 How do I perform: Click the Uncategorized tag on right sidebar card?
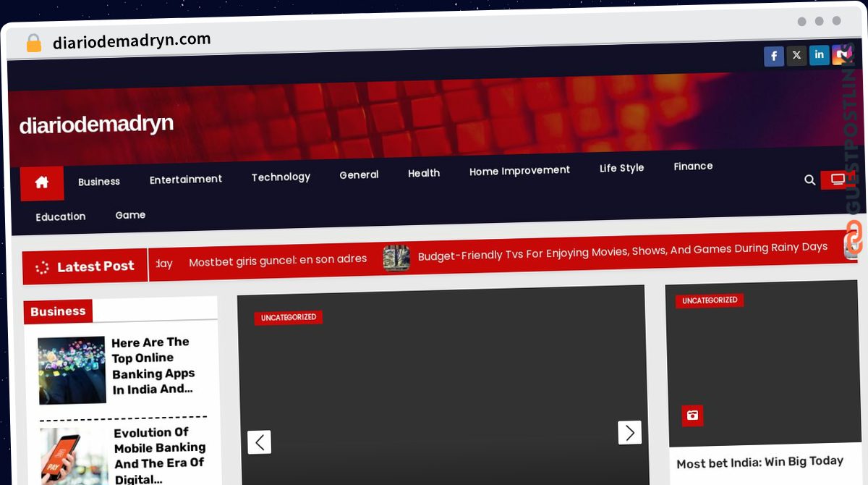(x=710, y=300)
